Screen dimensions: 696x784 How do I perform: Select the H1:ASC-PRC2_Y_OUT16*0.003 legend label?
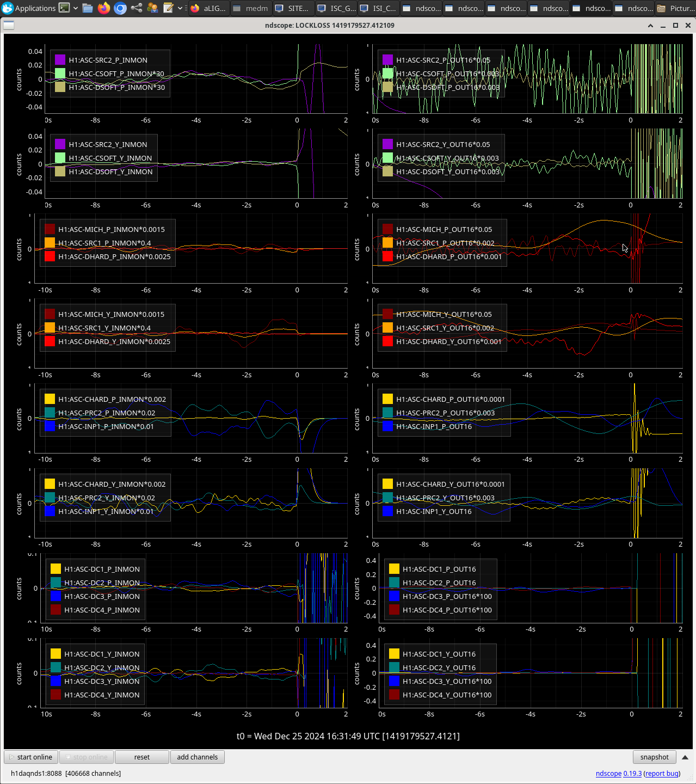point(446,498)
